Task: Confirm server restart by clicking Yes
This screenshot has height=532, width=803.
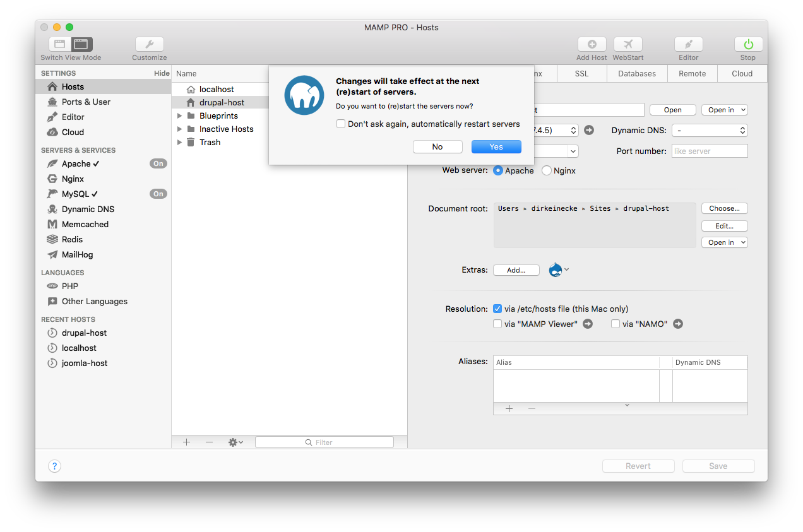Action: [x=496, y=146]
